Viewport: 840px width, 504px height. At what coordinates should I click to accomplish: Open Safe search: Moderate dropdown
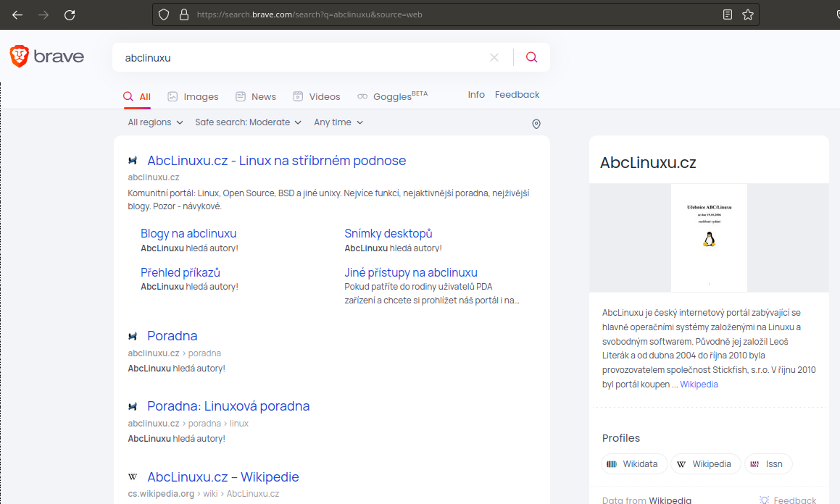click(248, 122)
